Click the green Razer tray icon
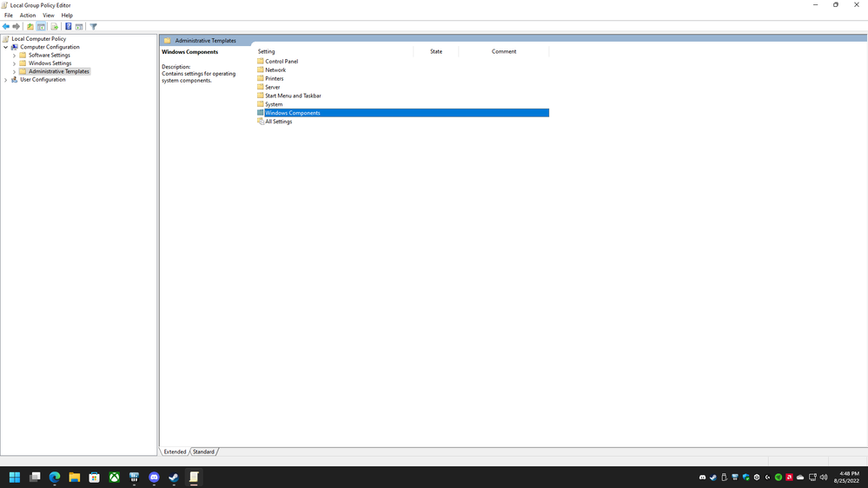This screenshot has width=868, height=488. pos(779,478)
